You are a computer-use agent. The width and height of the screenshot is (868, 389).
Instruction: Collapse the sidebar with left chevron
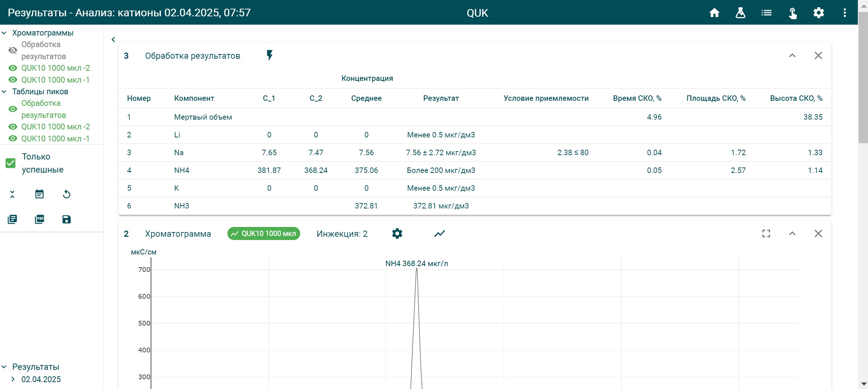click(x=113, y=39)
